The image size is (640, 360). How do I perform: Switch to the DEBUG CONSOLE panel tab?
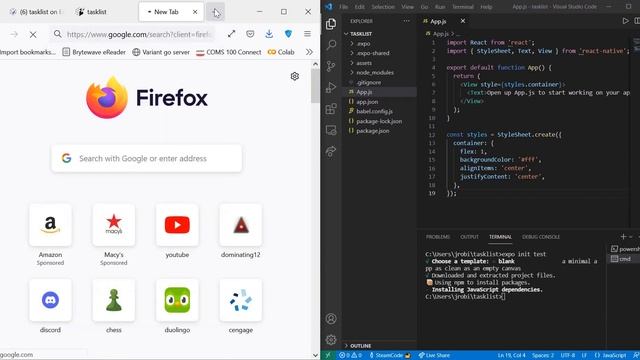(x=540, y=237)
